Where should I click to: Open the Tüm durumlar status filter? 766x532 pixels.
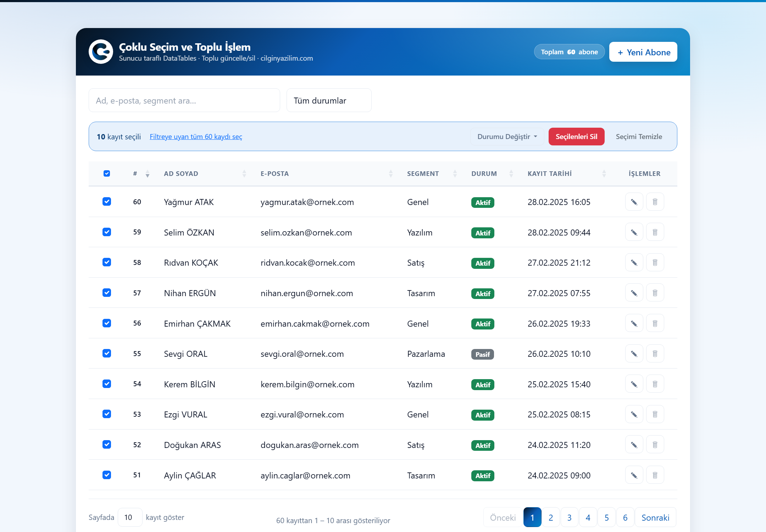click(329, 100)
